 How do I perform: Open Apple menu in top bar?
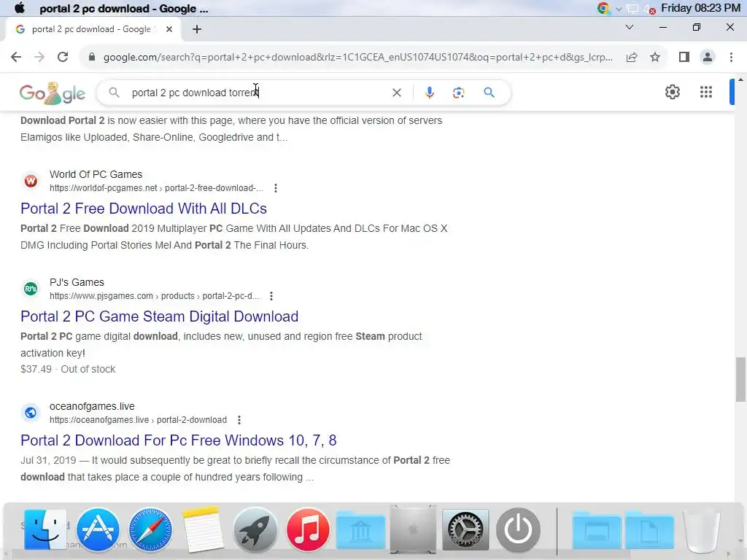[20, 8]
